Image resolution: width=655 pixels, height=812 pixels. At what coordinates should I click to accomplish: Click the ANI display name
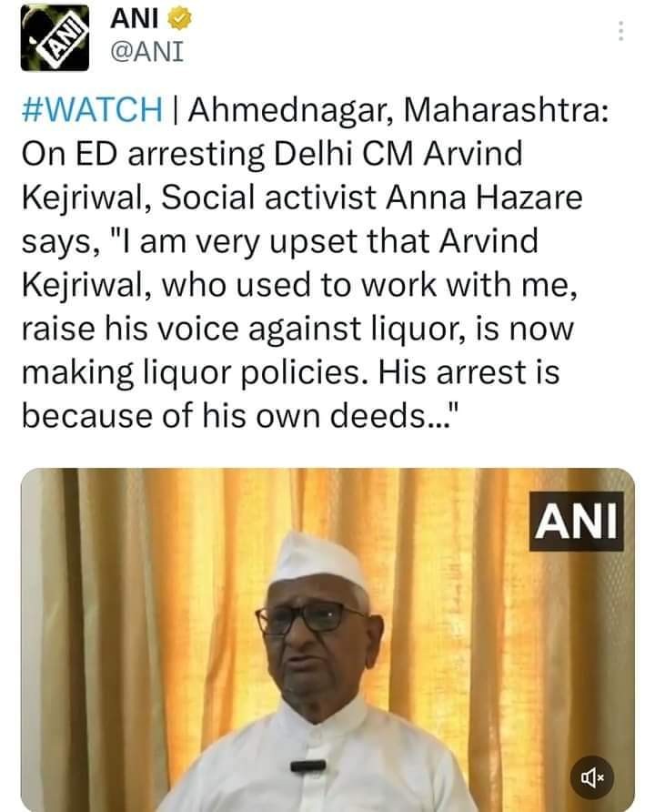pos(130,18)
